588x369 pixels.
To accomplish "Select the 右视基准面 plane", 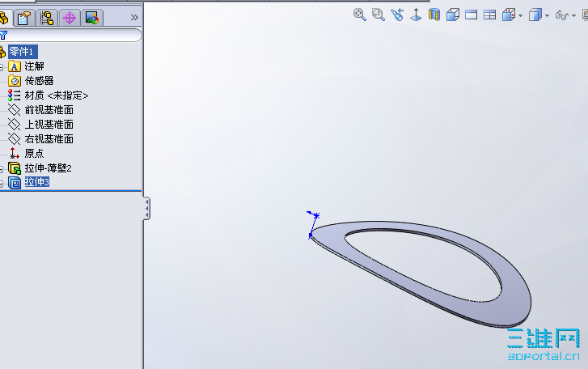I will (49, 138).
